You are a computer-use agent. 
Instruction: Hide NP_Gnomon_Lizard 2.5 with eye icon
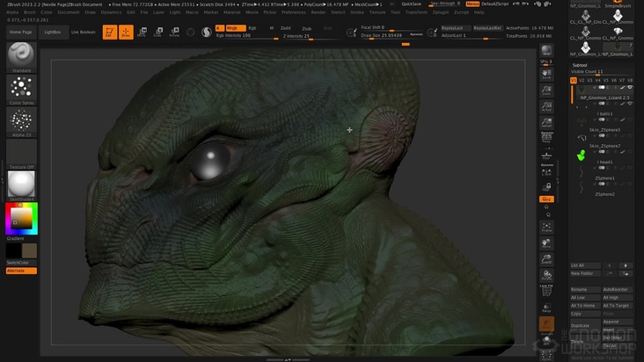(630, 87)
